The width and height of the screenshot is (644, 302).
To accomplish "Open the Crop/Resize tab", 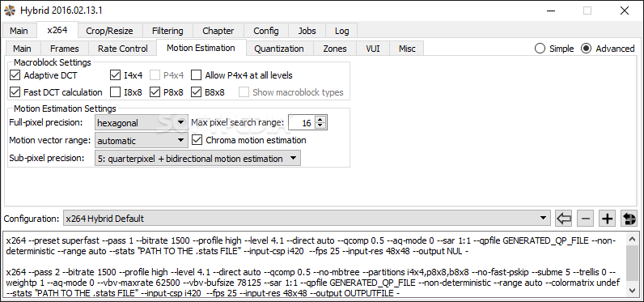I will click(109, 31).
